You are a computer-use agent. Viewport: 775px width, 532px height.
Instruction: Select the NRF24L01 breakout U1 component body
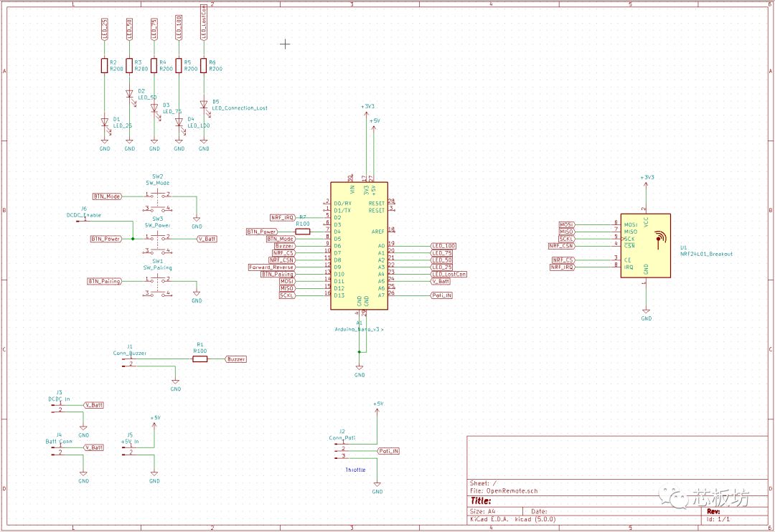tap(646, 245)
